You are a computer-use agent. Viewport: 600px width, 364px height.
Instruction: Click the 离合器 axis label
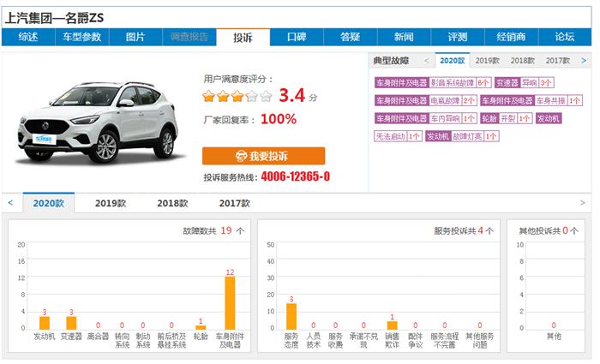coord(99,337)
